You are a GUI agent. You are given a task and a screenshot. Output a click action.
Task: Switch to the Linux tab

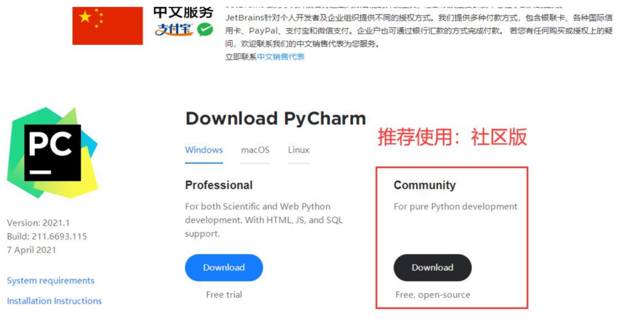[x=299, y=150]
